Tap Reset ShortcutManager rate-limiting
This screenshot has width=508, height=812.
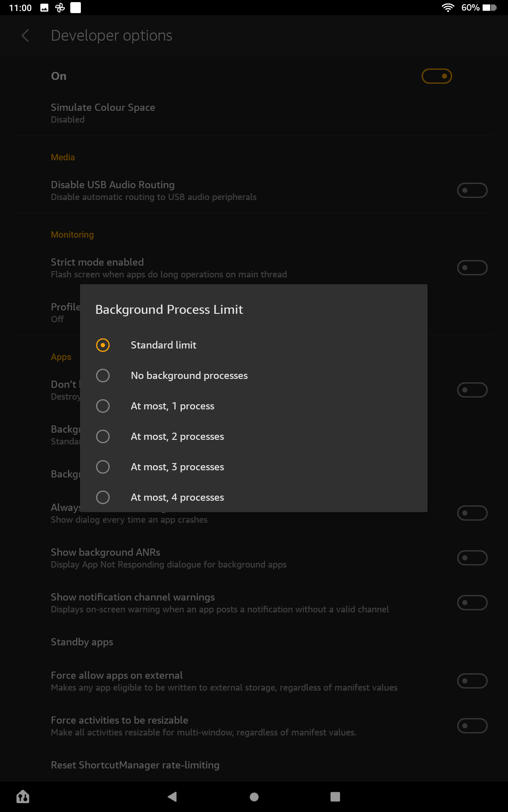pyautogui.click(x=135, y=765)
